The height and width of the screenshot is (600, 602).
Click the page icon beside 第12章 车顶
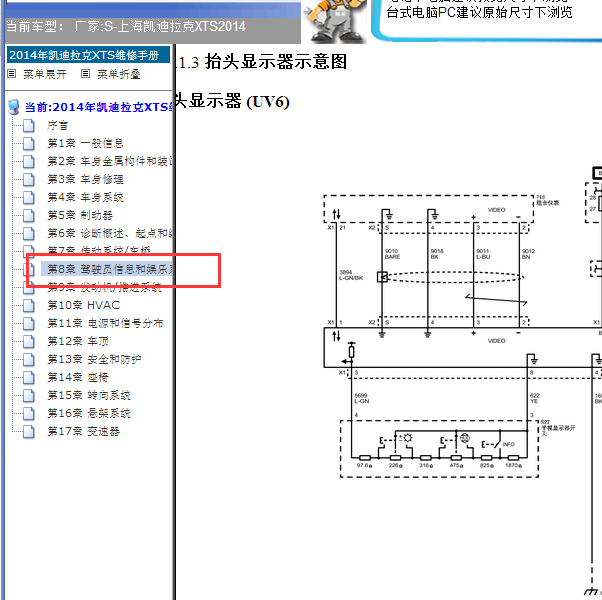tap(28, 341)
